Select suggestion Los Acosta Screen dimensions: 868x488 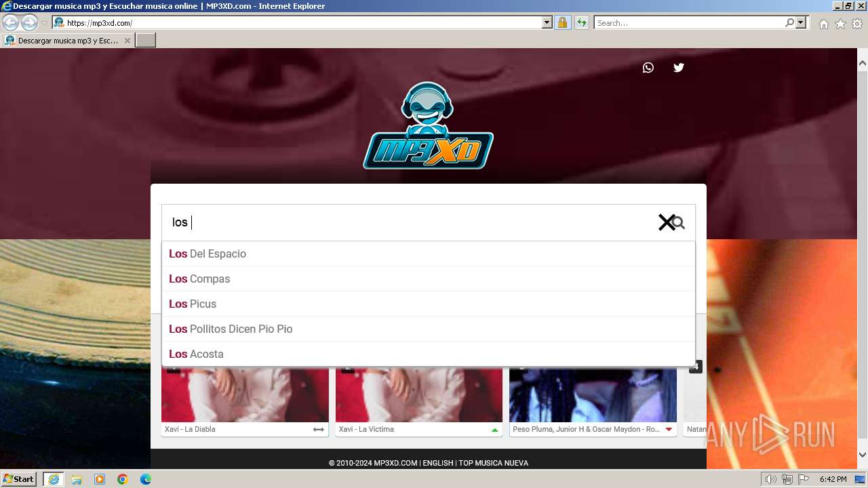(x=429, y=354)
